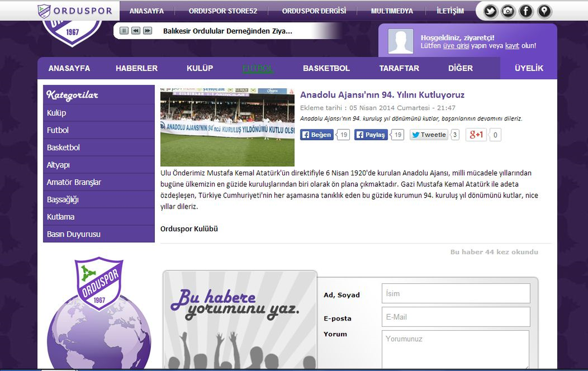588x371 pixels.
Task: Open the BASKETBOL navigation tab
Action: pyautogui.click(x=326, y=68)
